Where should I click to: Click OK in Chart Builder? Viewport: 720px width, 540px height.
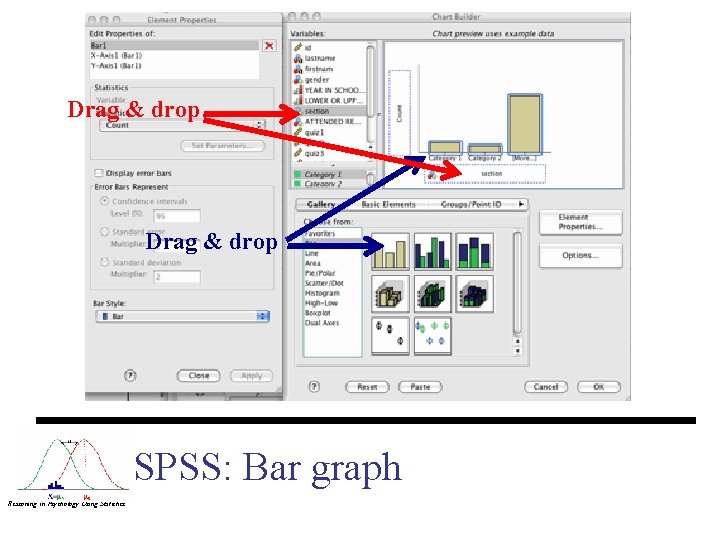coord(599,387)
